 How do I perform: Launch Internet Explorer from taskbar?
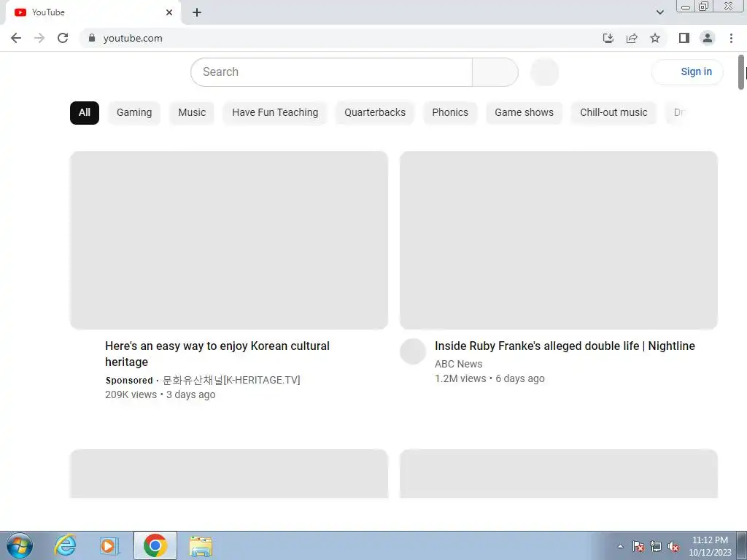coord(65,545)
